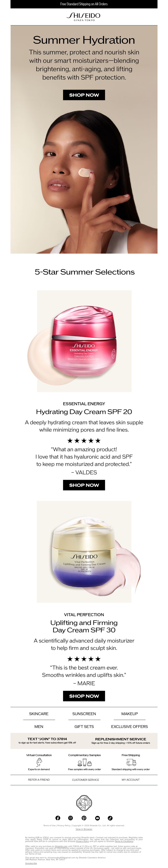Go to the Sunscreen category
168x868 pixels.
click(x=84, y=714)
